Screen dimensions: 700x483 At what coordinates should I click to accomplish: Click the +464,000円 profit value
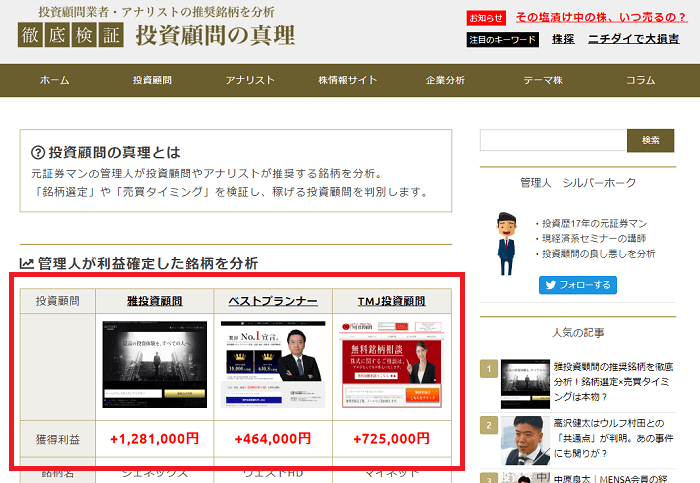(273, 439)
